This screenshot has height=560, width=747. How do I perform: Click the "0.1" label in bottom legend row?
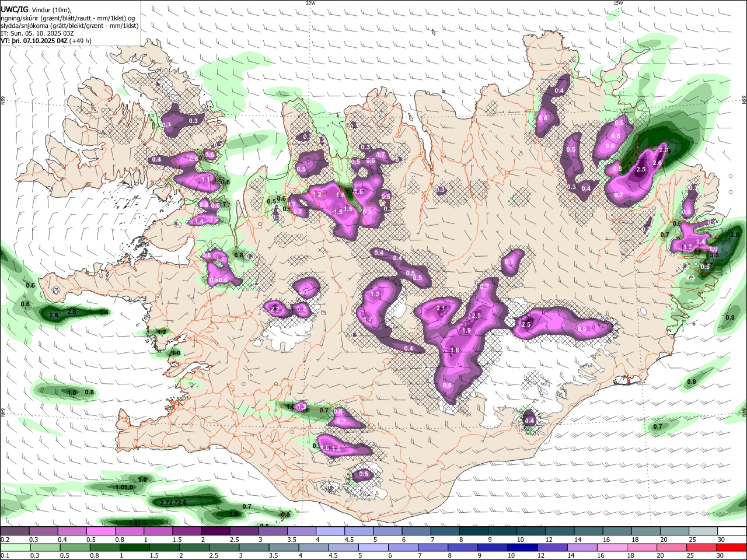point(4,555)
